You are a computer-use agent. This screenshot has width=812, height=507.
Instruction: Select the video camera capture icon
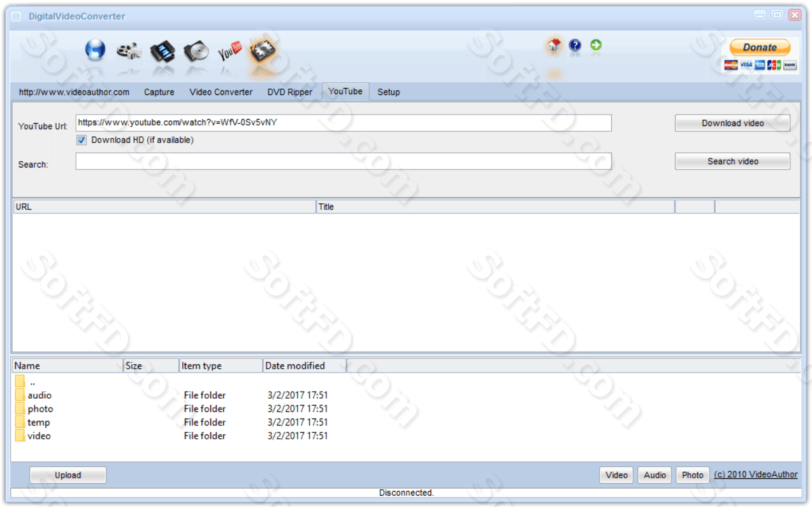click(x=129, y=50)
